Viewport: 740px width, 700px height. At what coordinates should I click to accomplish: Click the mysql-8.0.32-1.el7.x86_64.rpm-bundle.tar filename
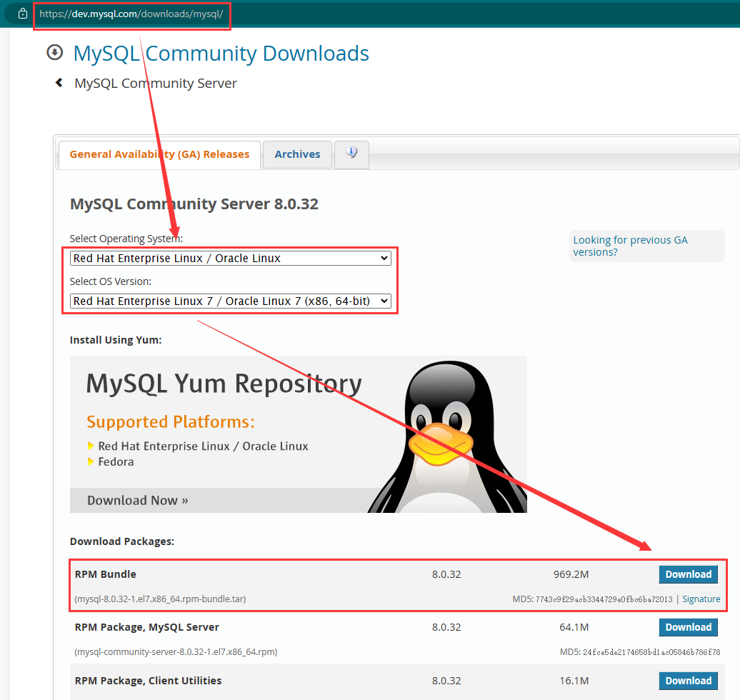click(161, 599)
